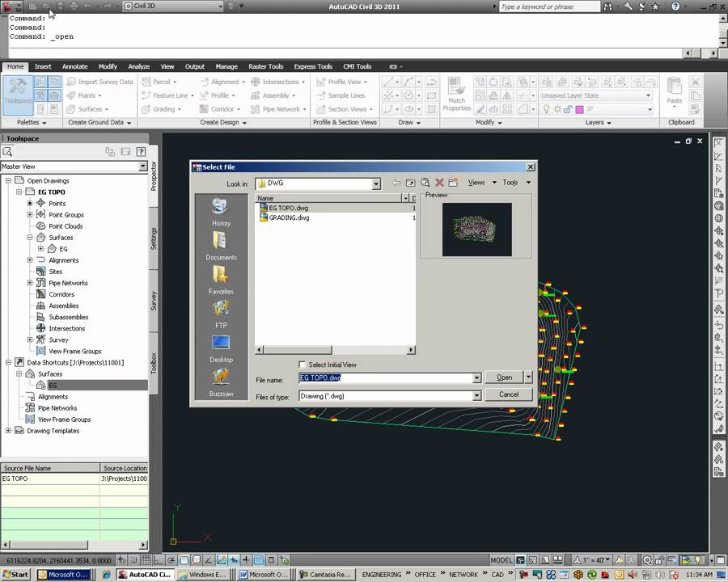
Task: Switch to Annotate ribbon tab
Action: tap(74, 66)
